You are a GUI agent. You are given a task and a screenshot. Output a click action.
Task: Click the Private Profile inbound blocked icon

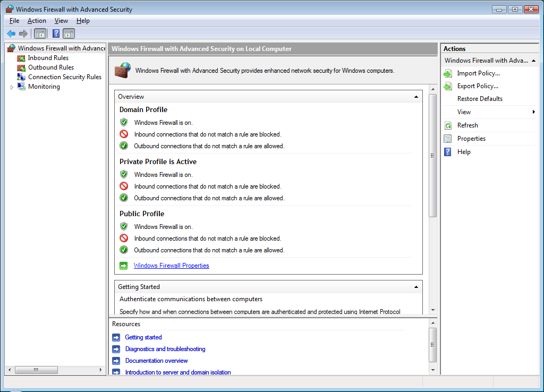pyautogui.click(x=124, y=186)
